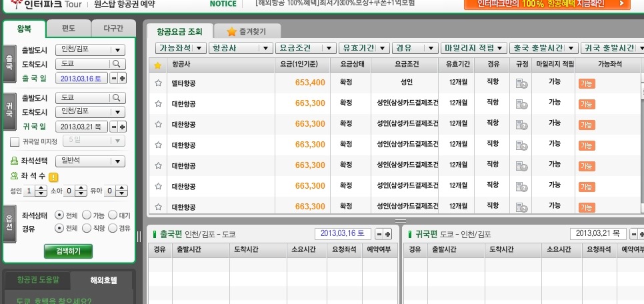Select 경유 radio button next to 직항
This screenshot has width=644, height=304.
click(x=113, y=228)
